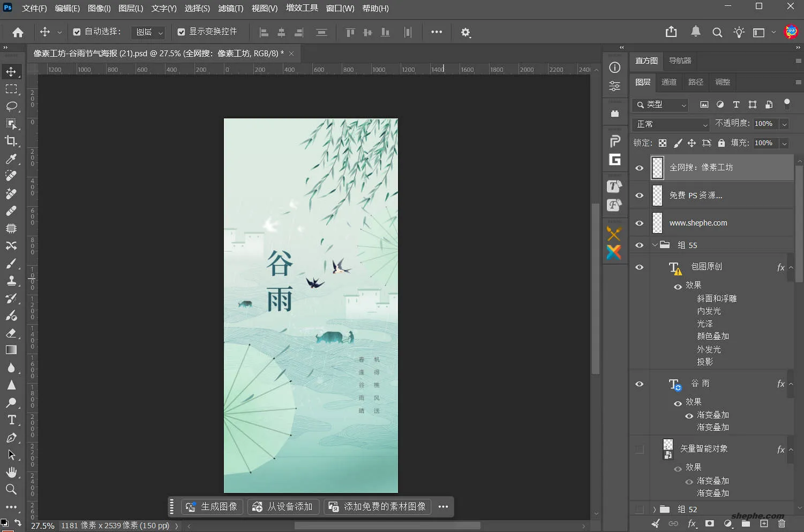Open the Discover lightbulb icon
This screenshot has height=532, width=804.
(739, 32)
